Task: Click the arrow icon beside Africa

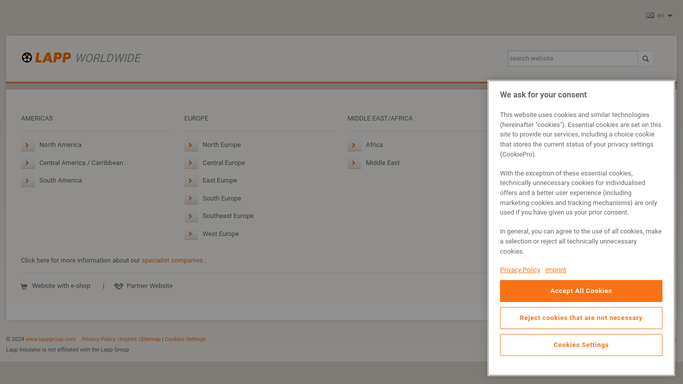Action: (354, 145)
